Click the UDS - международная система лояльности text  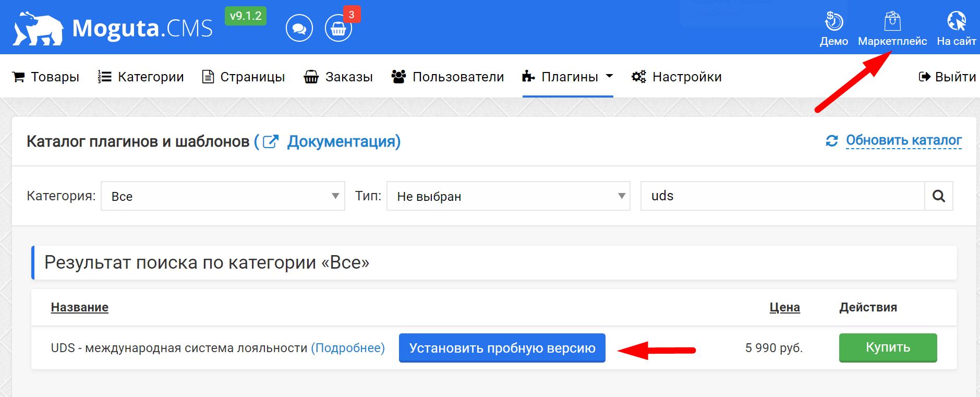(x=179, y=348)
